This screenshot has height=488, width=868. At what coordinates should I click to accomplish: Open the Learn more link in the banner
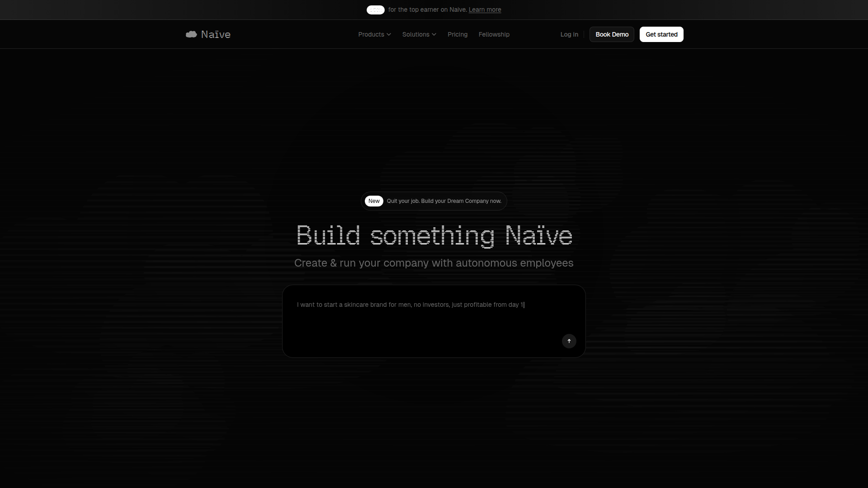point(484,9)
